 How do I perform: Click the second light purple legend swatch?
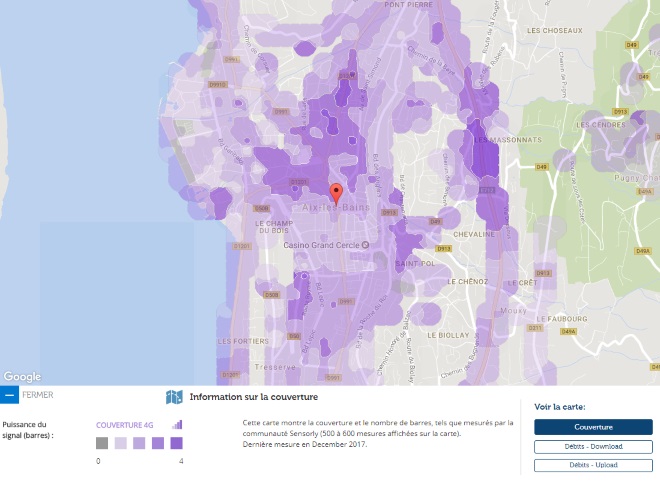(x=139, y=443)
